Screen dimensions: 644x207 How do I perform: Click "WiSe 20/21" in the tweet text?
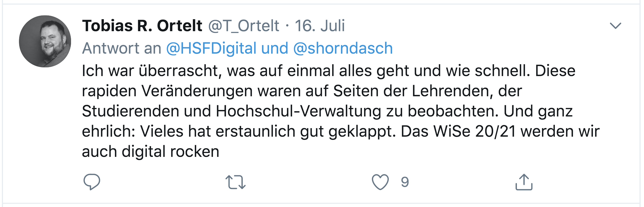click(474, 131)
